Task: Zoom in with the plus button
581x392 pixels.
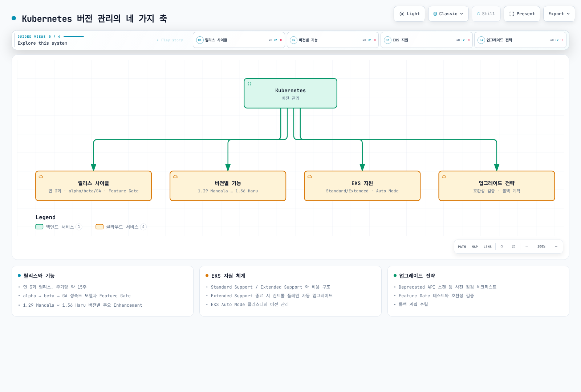Action: pyautogui.click(x=556, y=247)
